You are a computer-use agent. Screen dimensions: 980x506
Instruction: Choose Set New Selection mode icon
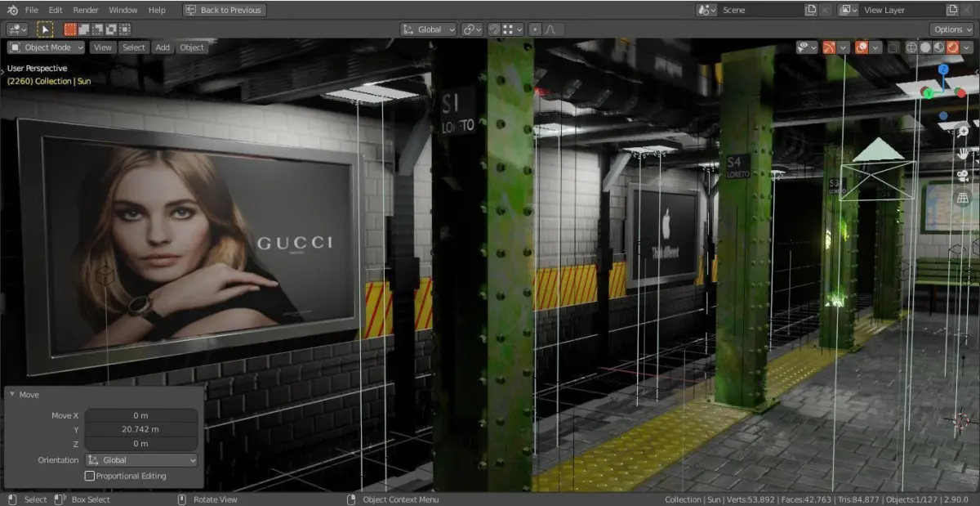pos(70,29)
